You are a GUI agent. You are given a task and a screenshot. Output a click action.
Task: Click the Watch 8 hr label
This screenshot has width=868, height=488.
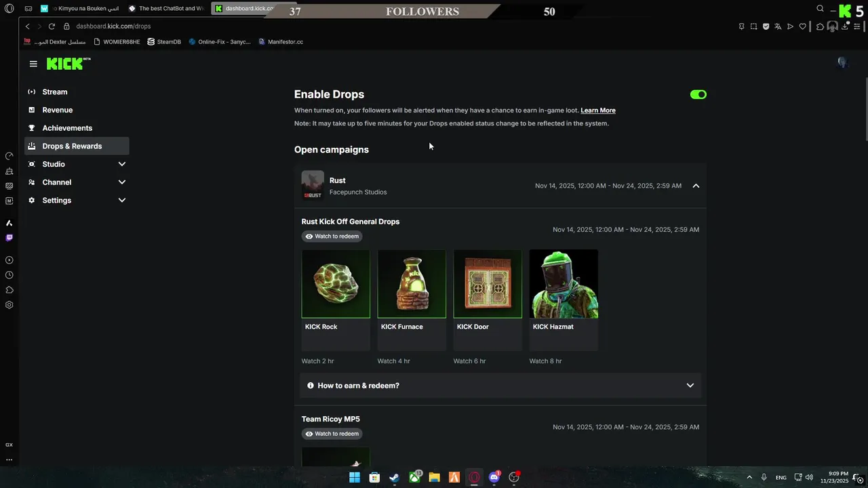tap(546, 361)
